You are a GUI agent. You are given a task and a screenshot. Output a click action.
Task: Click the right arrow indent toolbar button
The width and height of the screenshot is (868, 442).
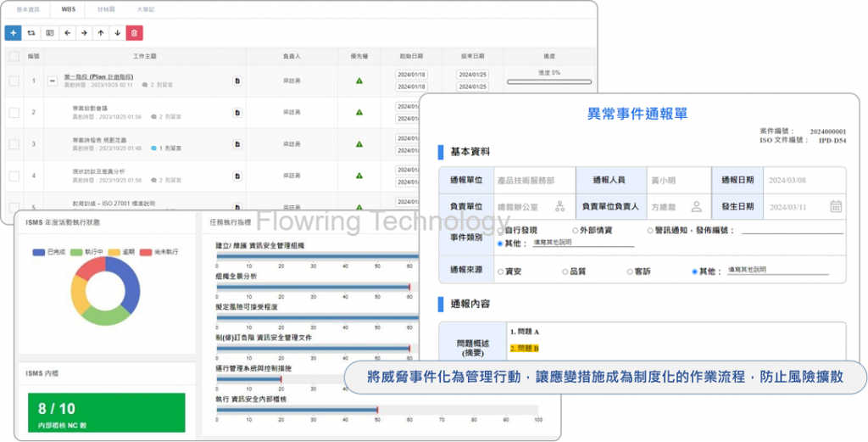84,33
